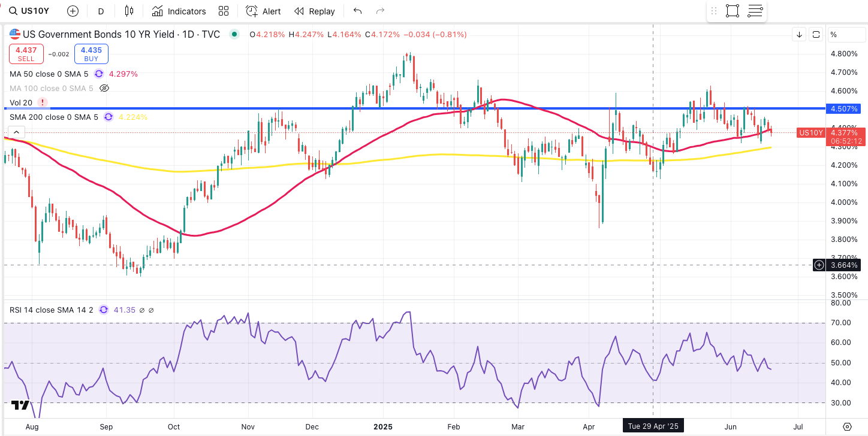The image size is (868, 436).
Task: Click the 4.435 BUY button
Action: point(91,54)
